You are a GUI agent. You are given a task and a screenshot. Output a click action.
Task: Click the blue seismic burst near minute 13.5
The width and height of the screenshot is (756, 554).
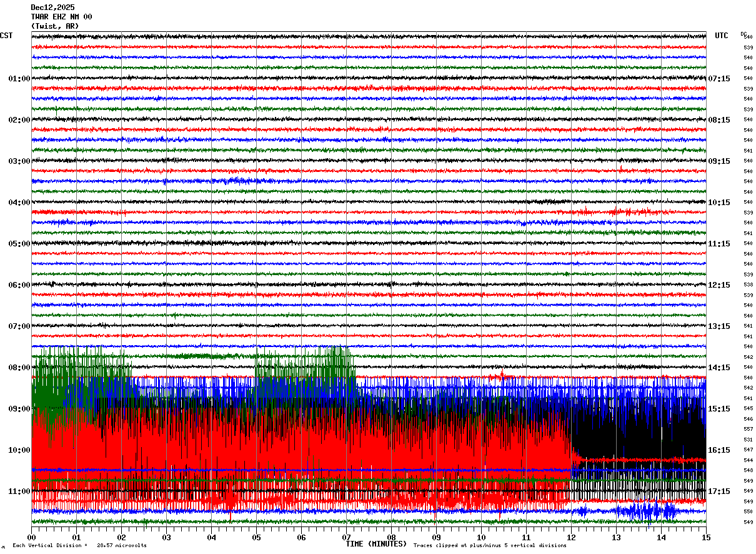click(645, 511)
